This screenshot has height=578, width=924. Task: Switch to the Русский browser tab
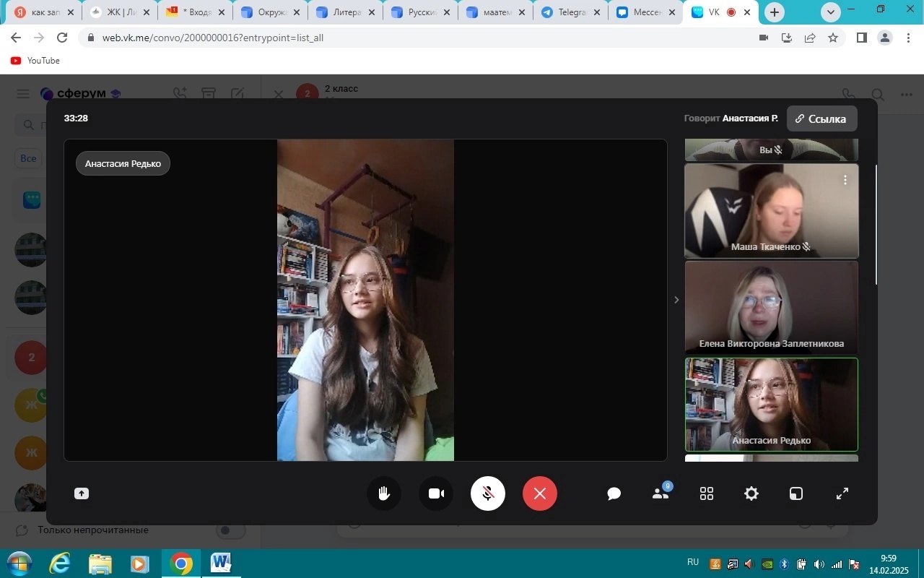click(x=422, y=12)
